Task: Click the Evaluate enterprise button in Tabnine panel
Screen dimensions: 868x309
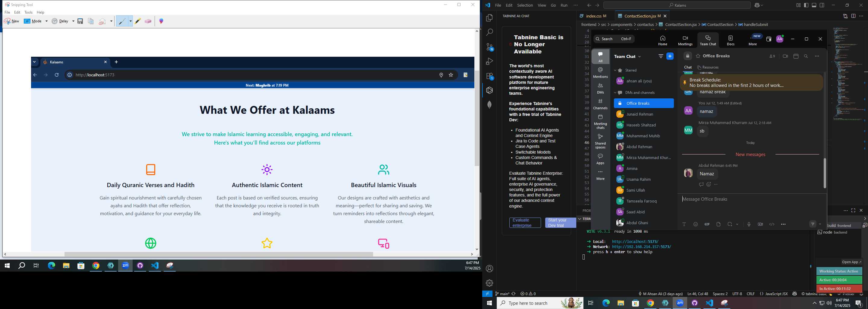Action: pyautogui.click(x=525, y=223)
